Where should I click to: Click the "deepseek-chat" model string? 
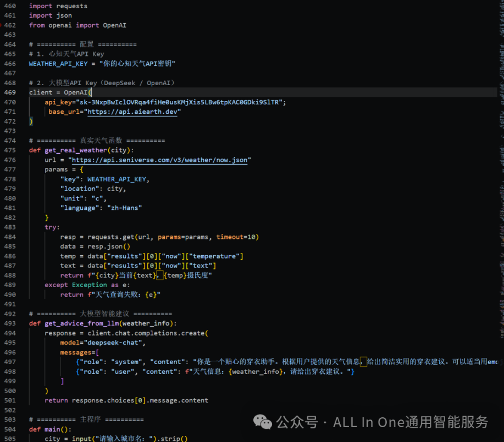[113, 343]
